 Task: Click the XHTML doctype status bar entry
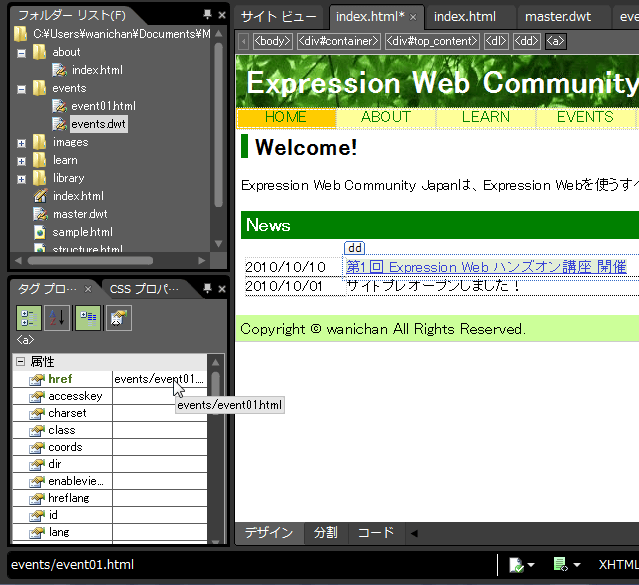point(619,565)
